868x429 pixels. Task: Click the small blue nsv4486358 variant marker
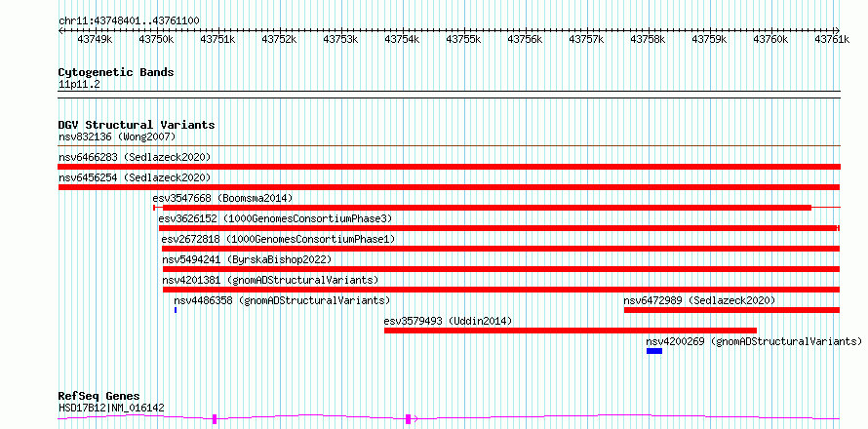[176, 310]
